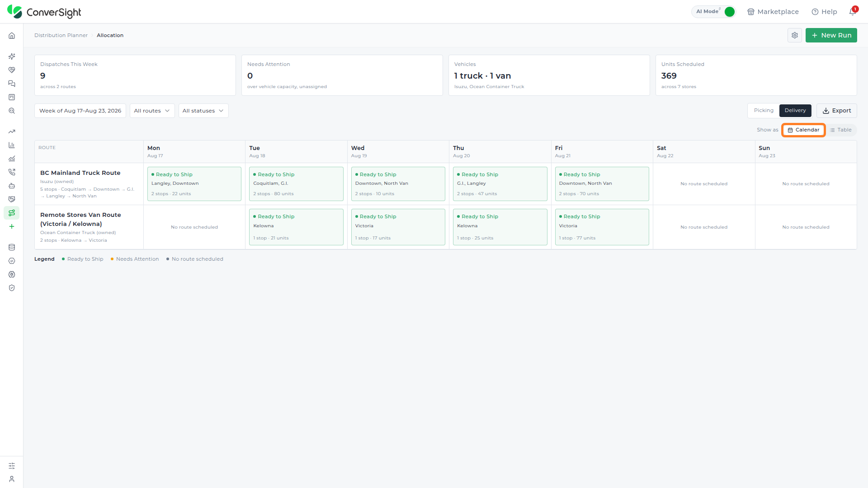
Task: Toggle the AI Mode switch
Action: pyautogui.click(x=729, y=12)
